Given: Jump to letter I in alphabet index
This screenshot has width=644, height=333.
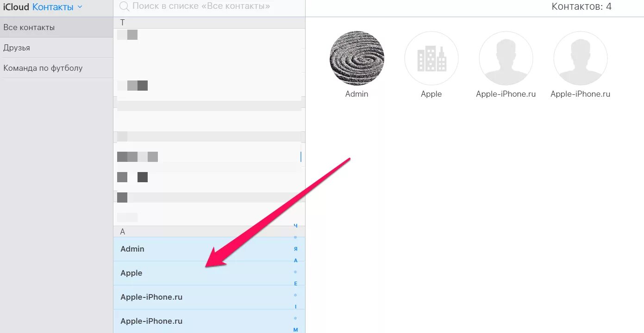Looking at the screenshot, I should pos(295,307).
